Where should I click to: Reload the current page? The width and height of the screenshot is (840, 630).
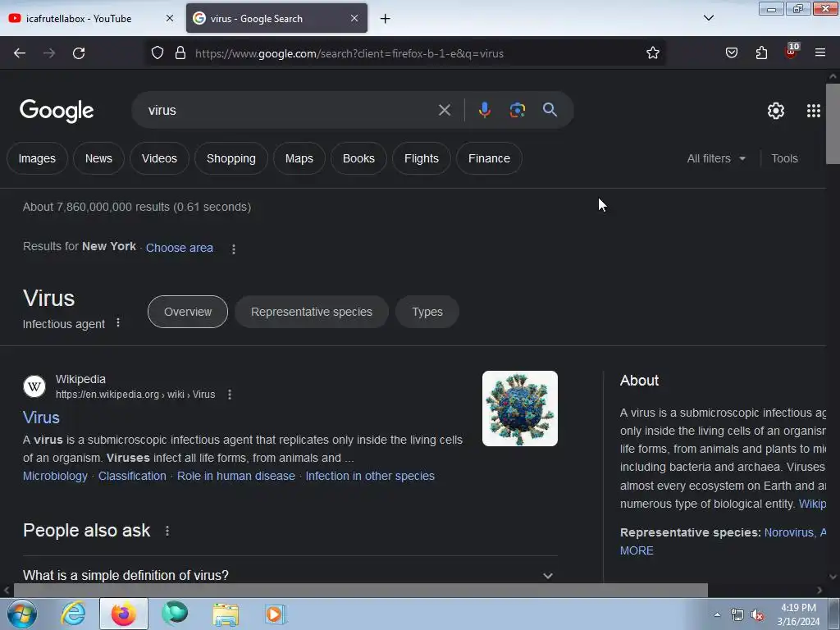[79, 53]
